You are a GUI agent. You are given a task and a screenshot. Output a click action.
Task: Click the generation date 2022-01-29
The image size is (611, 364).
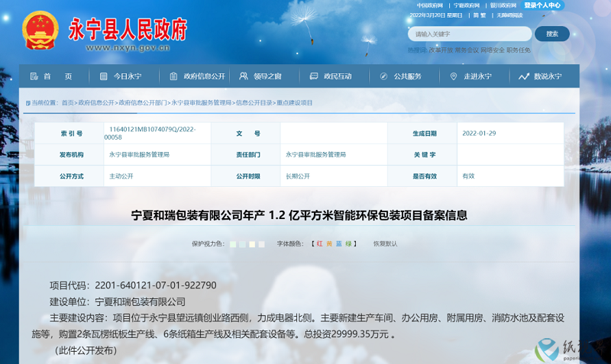[479, 133]
